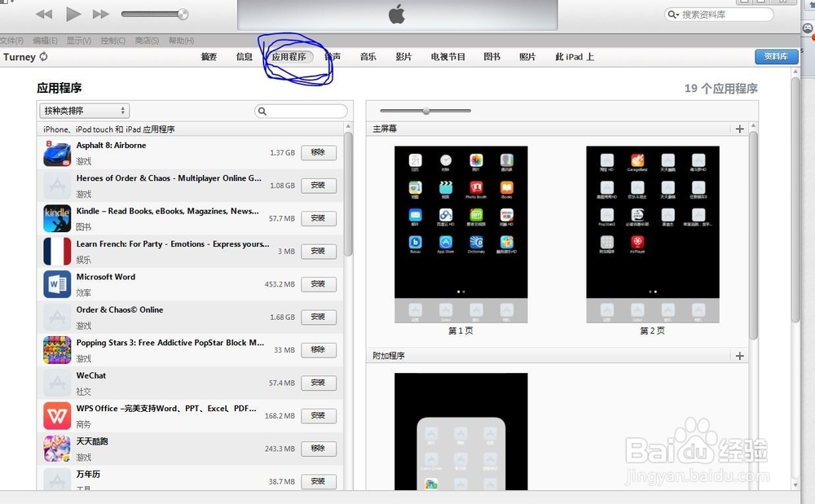The image size is (815, 504).
Task: Click the Kindle app icon
Action: pyautogui.click(x=56, y=218)
